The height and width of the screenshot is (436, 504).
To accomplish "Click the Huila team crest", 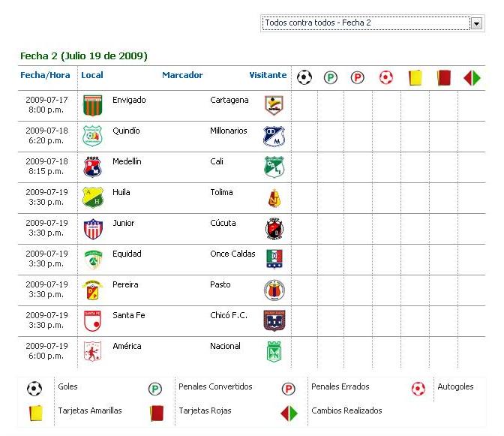I will point(92,197).
